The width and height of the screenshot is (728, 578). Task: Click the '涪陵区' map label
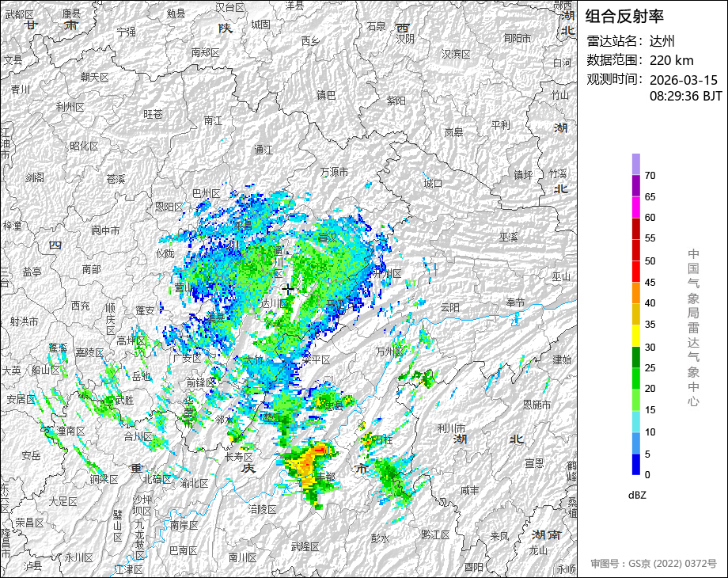pyautogui.click(x=263, y=510)
